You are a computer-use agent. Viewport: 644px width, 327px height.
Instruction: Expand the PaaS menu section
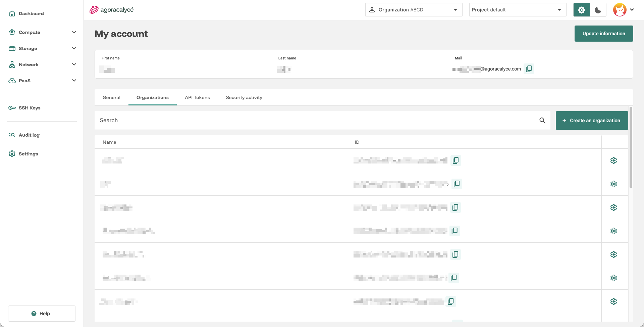tap(42, 81)
